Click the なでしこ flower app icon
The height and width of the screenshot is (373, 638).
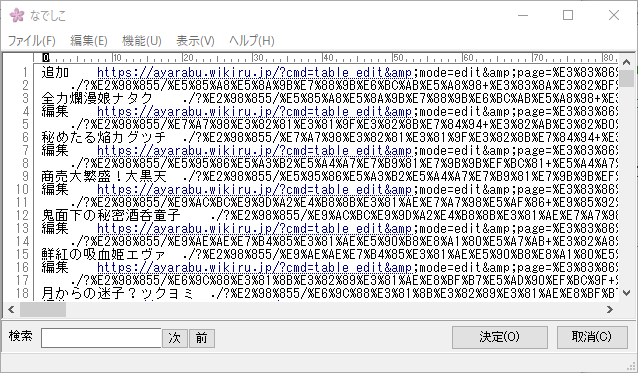click(x=17, y=15)
